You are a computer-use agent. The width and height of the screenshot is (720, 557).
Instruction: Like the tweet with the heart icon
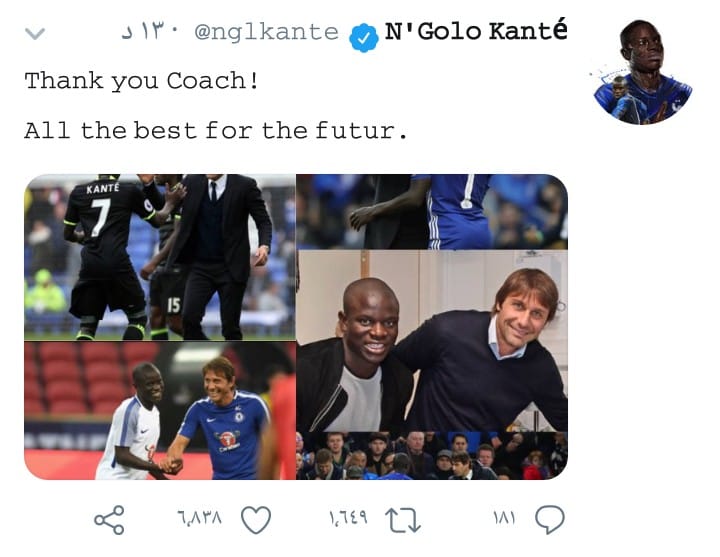[256, 520]
